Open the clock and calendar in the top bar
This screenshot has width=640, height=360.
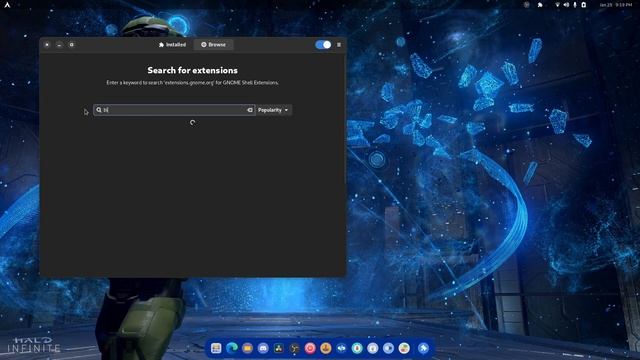tap(616, 5)
